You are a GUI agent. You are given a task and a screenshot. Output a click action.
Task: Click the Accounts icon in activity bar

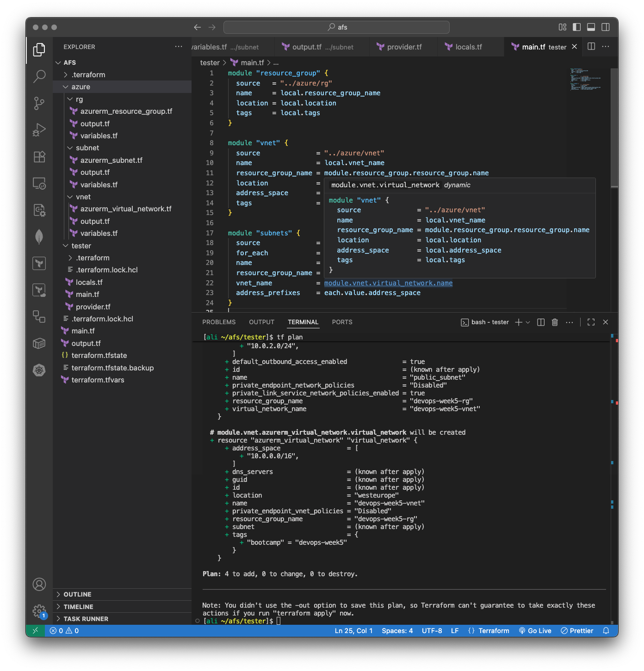[39, 585]
